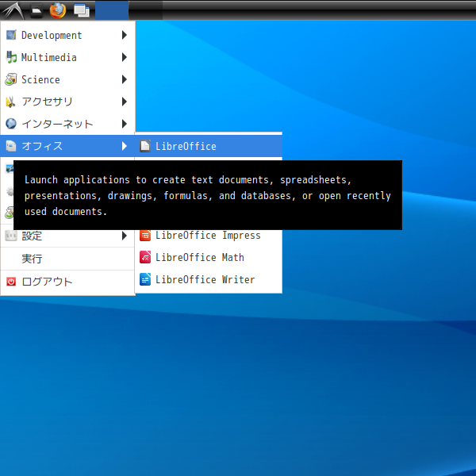Choose 実行 to run a command
This screenshot has width=476, height=476.
click(67, 259)
